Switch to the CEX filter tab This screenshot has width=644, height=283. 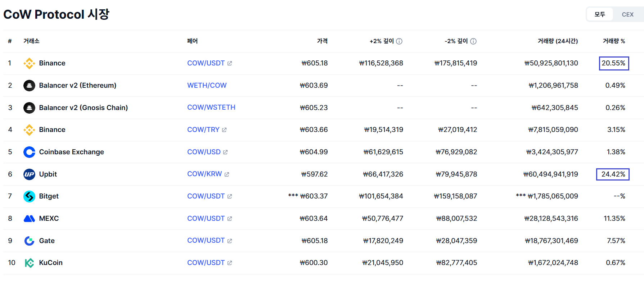(x=627, y=14)
